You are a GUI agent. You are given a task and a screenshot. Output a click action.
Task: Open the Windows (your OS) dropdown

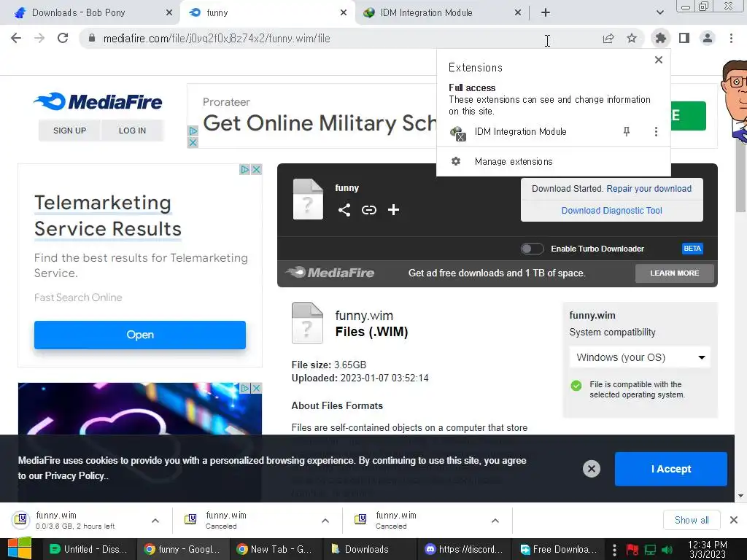click(x=640, y=357)
